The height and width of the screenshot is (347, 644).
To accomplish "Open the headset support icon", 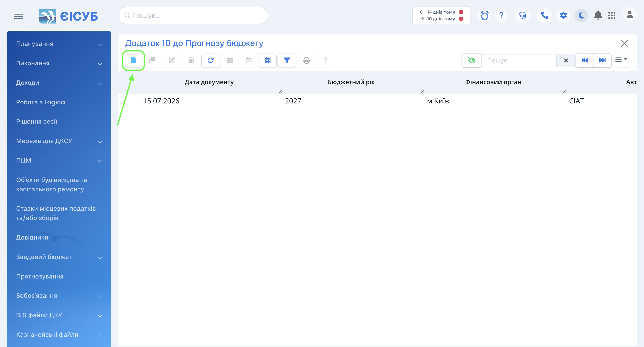I will pyautogui.click(x=522, y=15).
